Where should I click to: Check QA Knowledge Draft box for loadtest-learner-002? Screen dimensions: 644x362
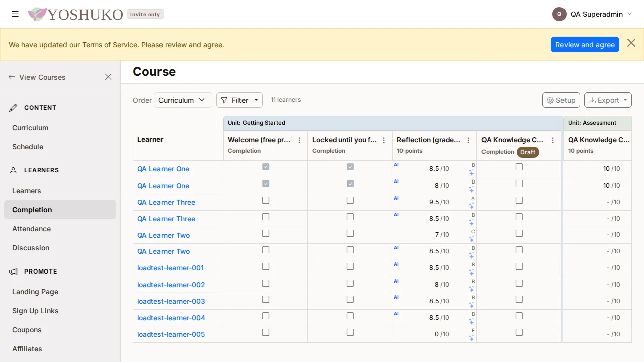[519, 283]
